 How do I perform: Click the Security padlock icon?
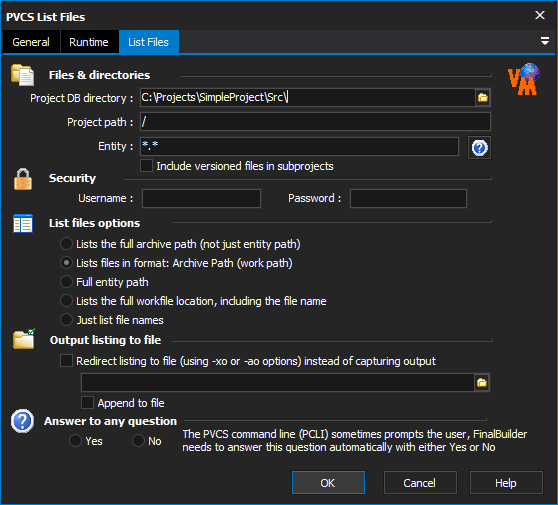point(23,179)
